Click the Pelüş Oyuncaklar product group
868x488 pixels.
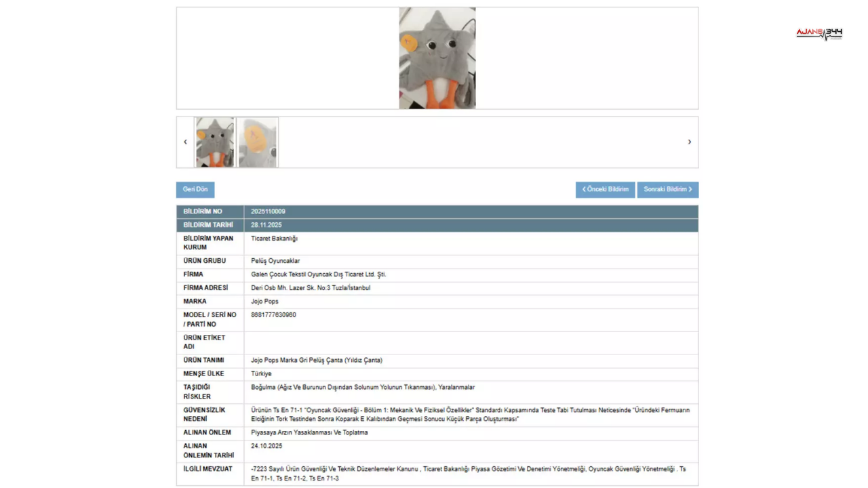point(275,261)
